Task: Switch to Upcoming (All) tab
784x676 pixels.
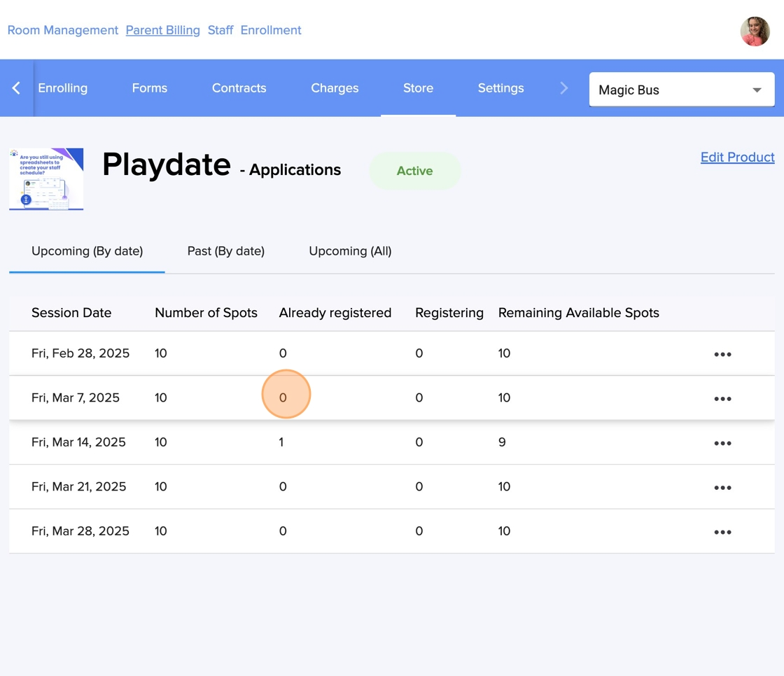Action: click(x=350, y=251)
